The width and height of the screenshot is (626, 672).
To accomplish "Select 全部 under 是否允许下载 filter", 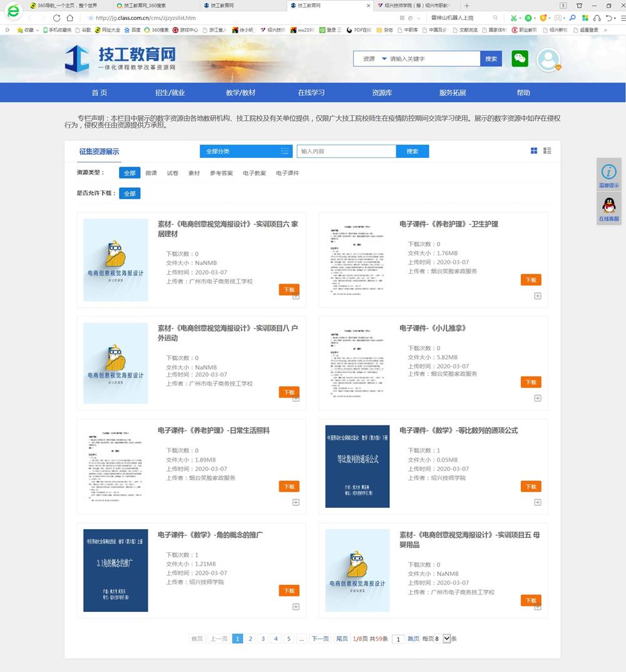I will [x=130, y=194].
